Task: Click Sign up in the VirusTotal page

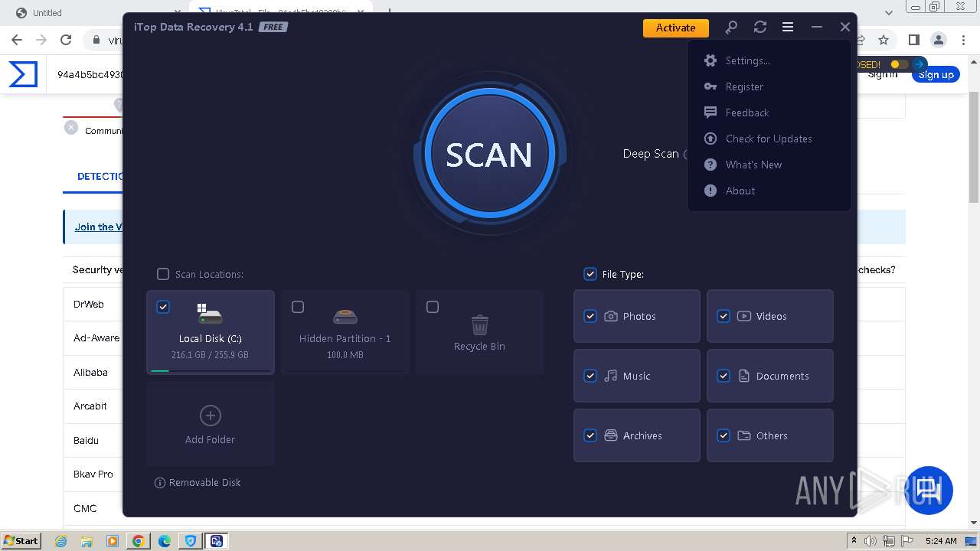Action: 936,74
